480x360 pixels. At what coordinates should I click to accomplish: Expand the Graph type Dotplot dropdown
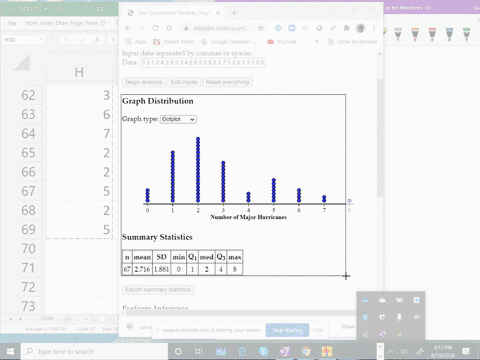click(x=178, y=119)
